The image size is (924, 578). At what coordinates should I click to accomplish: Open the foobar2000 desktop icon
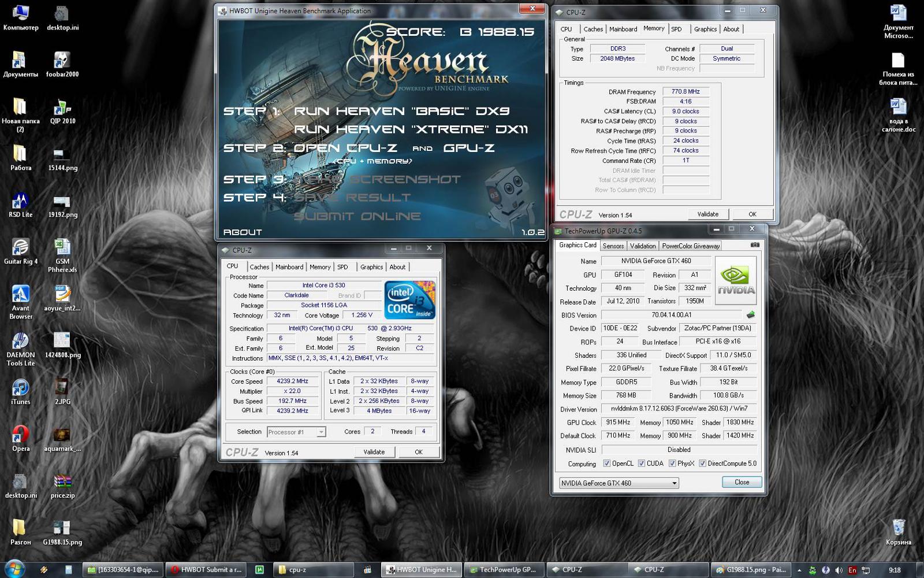point(62,64)
